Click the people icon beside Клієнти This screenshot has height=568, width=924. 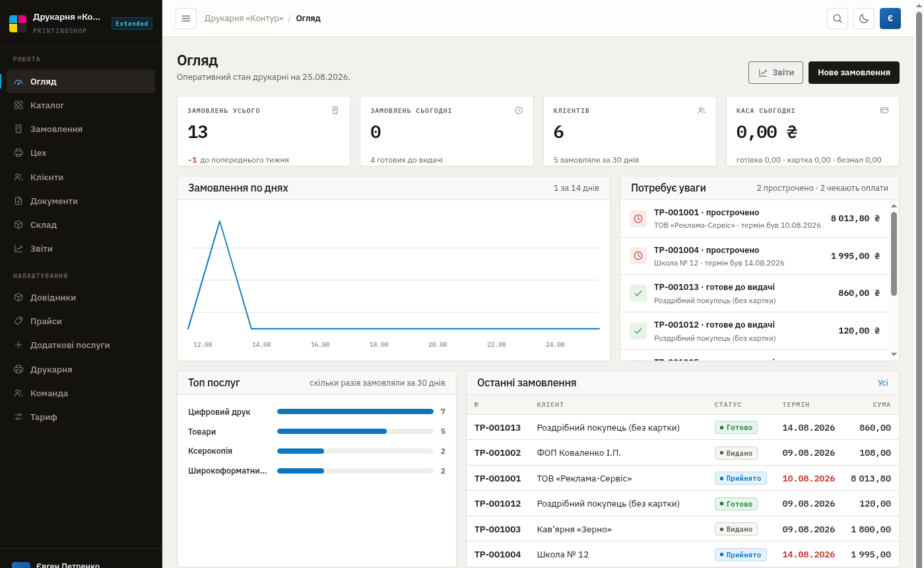(x=18, y=177)
